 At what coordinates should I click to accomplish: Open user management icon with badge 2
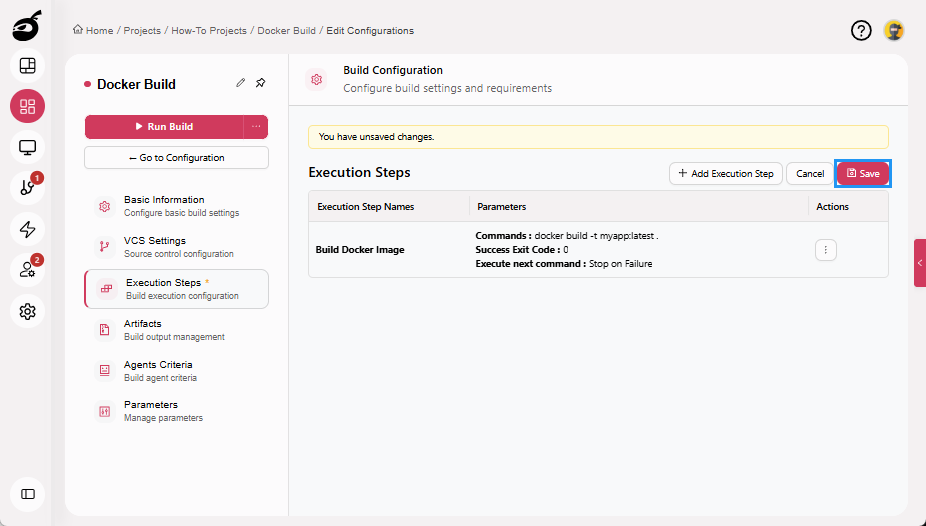pos(27,270)
